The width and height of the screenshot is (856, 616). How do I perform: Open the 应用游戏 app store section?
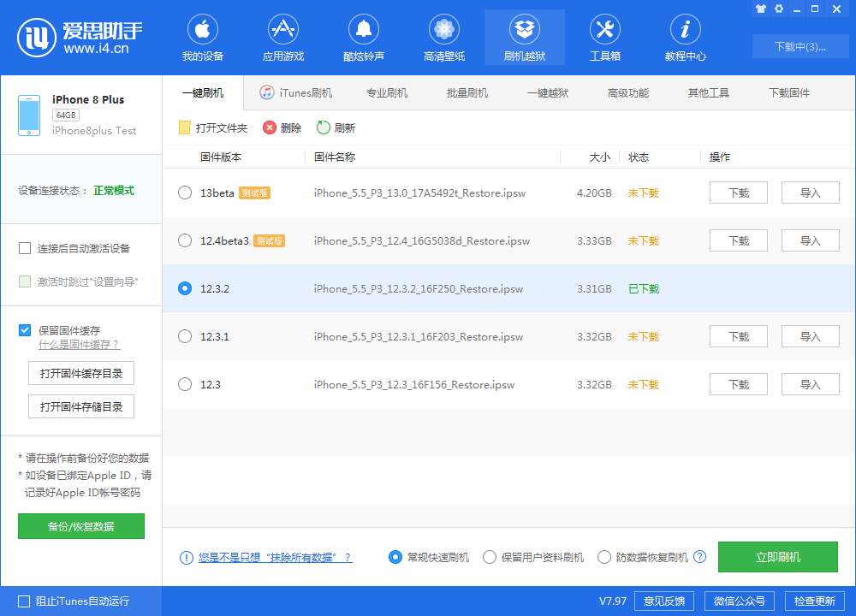(282, 38)
